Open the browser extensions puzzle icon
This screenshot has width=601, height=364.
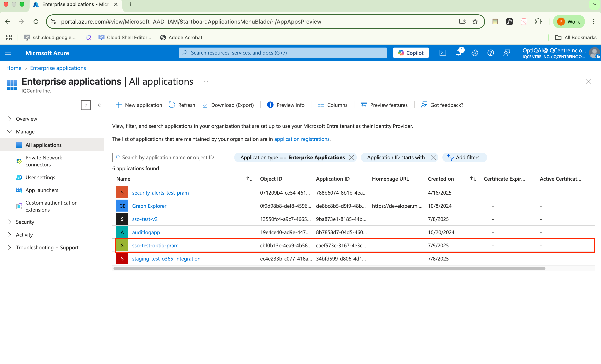[x=538, y=21]
